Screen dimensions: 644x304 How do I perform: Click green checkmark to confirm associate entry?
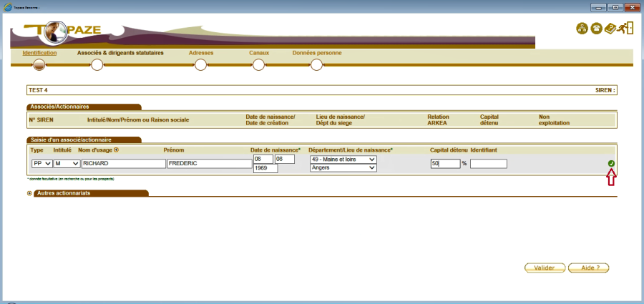pos(611,164)
